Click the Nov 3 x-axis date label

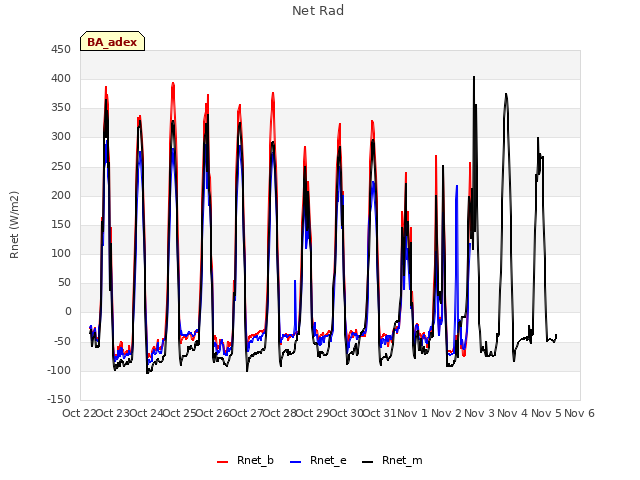480,413
